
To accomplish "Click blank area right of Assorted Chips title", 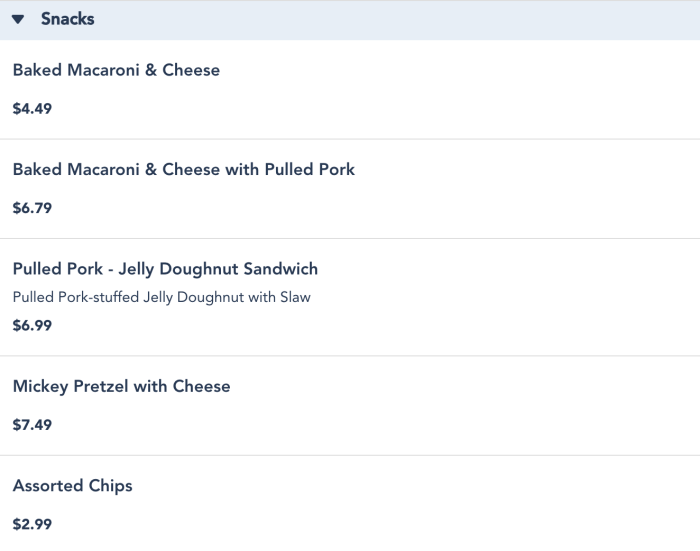I will coord(400,486).
